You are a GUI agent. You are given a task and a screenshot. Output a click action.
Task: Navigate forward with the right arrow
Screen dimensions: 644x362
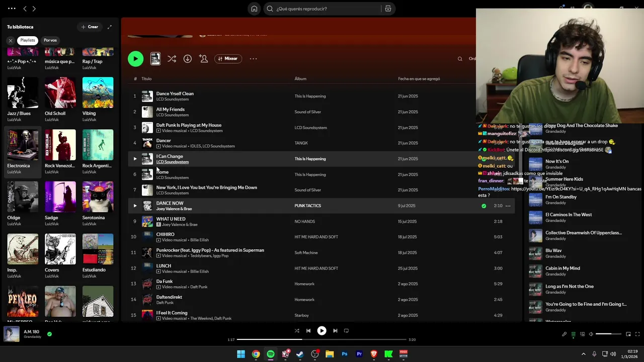point(34,9)
